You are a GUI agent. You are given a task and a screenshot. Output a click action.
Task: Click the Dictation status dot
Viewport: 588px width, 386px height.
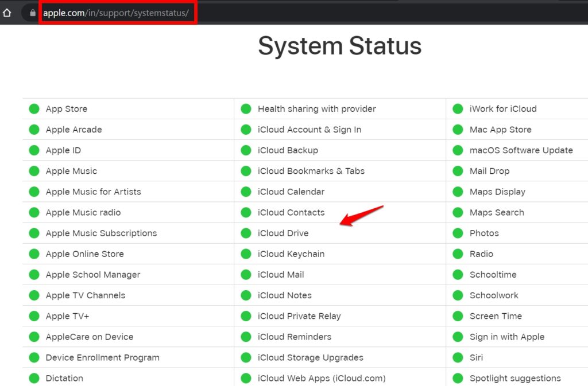[34, 379]
